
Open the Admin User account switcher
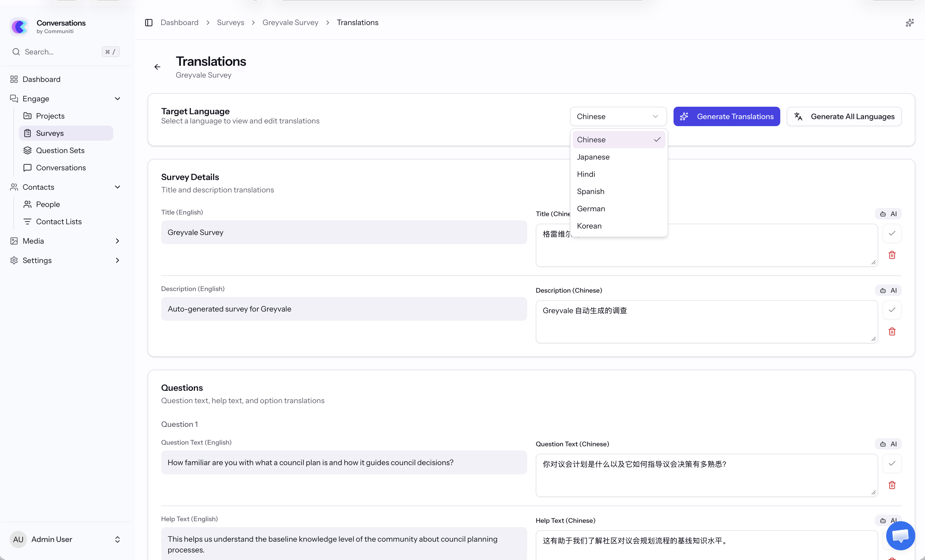pos(117,539)
